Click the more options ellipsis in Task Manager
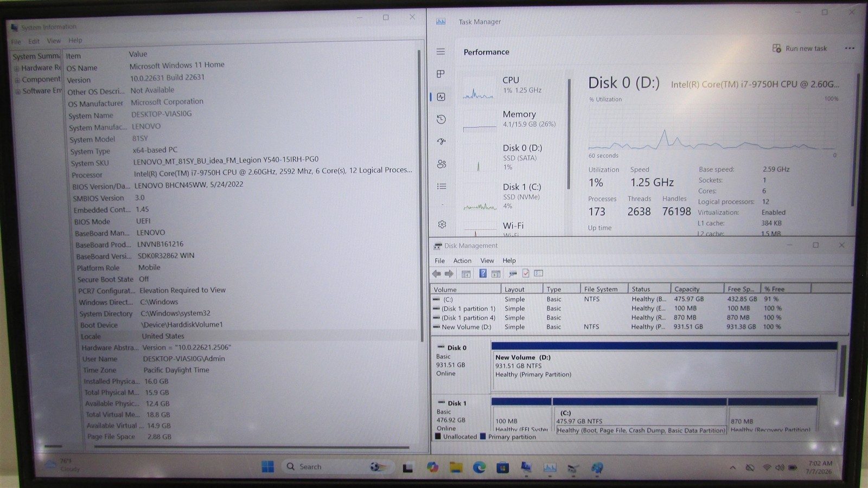Viewport: 868px width, 488px height. [850, 48]
